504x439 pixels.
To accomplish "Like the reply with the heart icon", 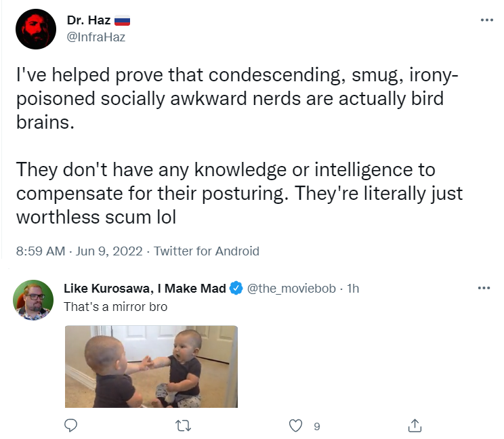I will coord(295,425).
